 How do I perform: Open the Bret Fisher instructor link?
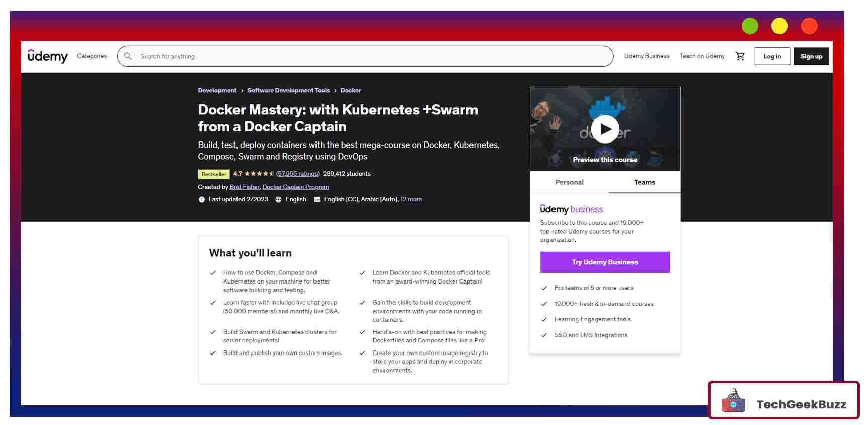(245, 187)
